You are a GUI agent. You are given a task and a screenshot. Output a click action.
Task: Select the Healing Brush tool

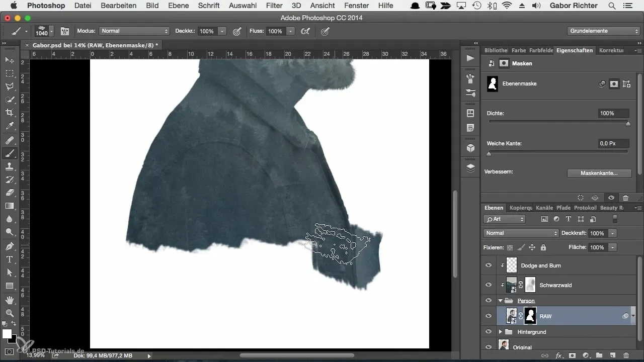click(9, 140)
